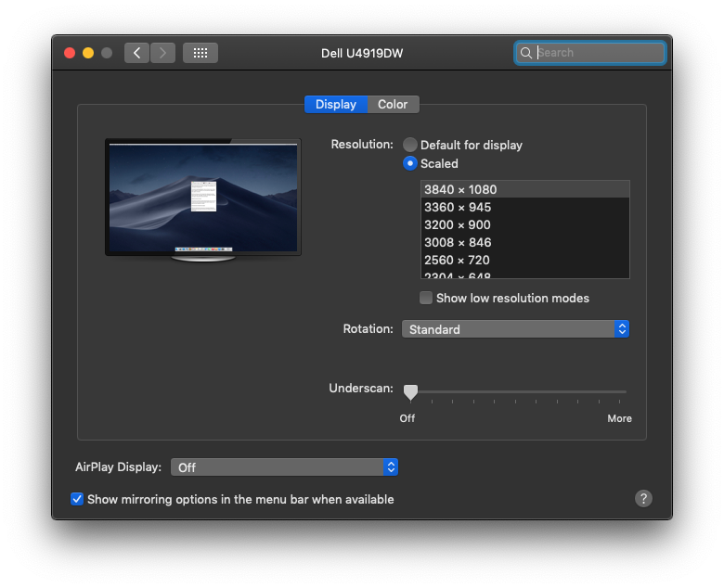The width and height of the screenshot is (724, 588).
Task: Select the Display tab
Action: tap(335, 105)
